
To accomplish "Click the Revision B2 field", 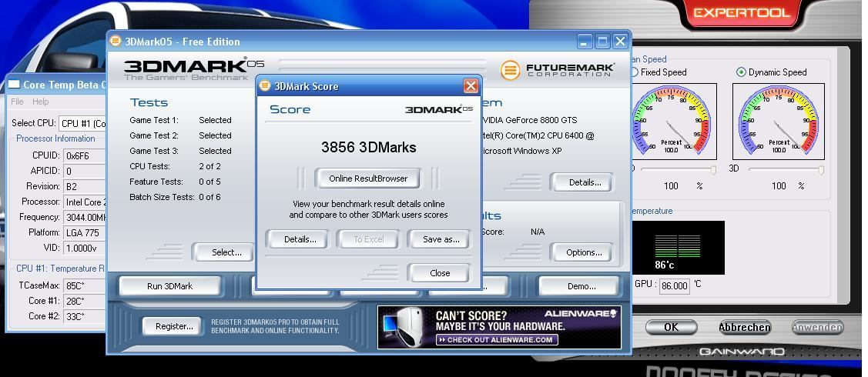I will coord(85,186).
